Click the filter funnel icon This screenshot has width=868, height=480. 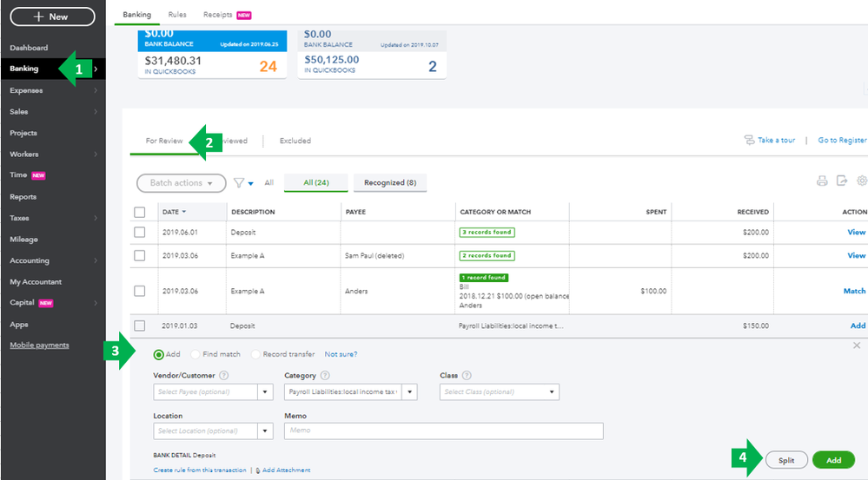point(239,183)
